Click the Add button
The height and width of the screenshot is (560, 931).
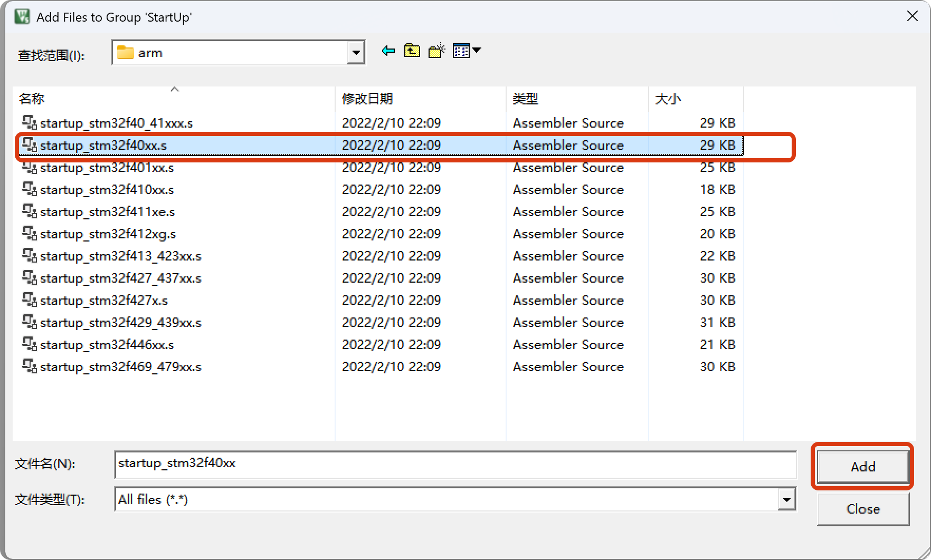pyautogui.click(x=863, y=467)
